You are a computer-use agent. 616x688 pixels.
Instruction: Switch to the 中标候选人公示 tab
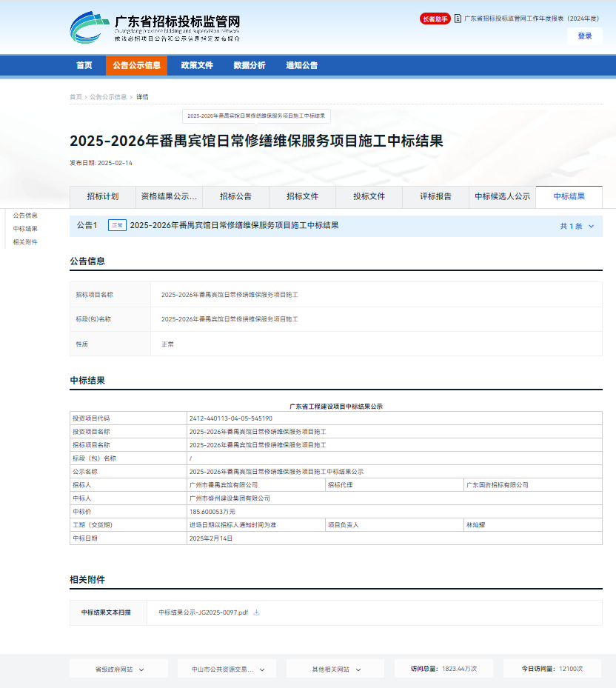point(502,197)
